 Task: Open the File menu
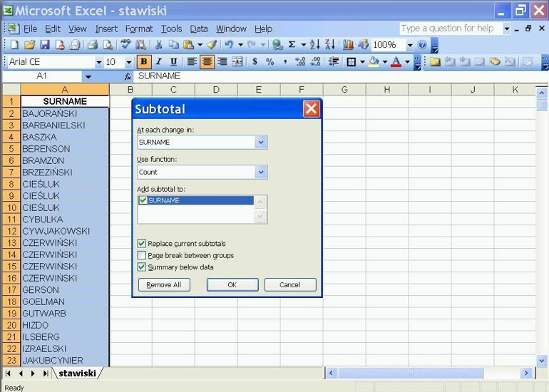[30, 29]
